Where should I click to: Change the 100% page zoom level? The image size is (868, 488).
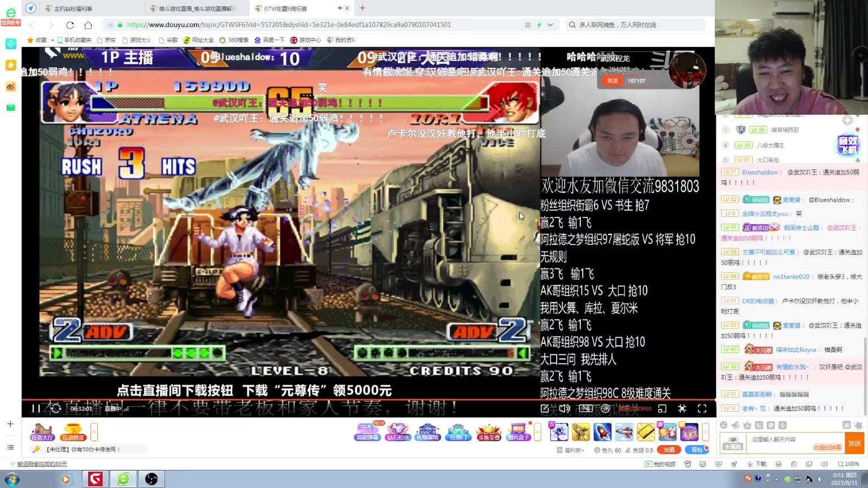point(848,464)
